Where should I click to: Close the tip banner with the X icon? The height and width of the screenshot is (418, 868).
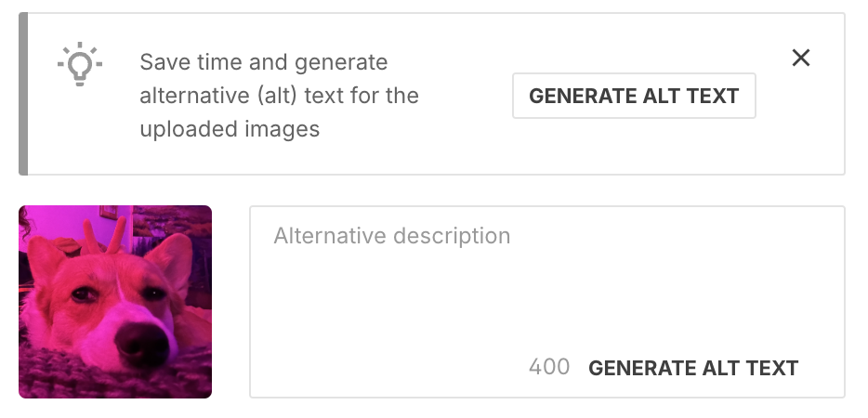801,58
